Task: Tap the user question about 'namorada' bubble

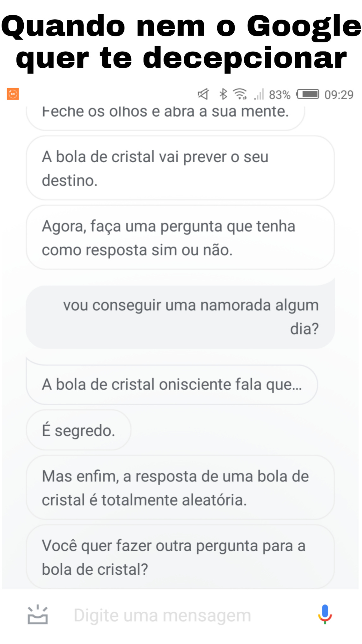Action: 180,317
